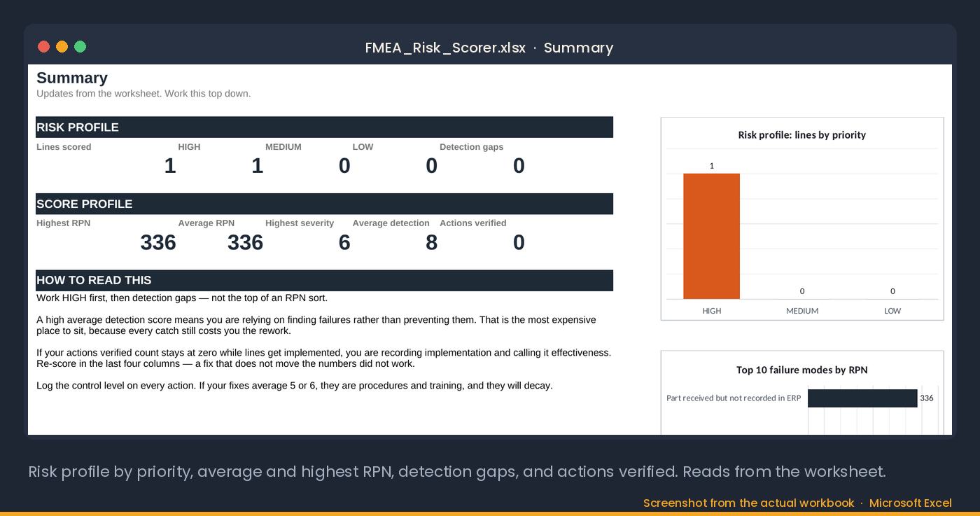Click the 'Updates from the worksheet' subtitle
The image size is (980, 516).
[143, 93]
